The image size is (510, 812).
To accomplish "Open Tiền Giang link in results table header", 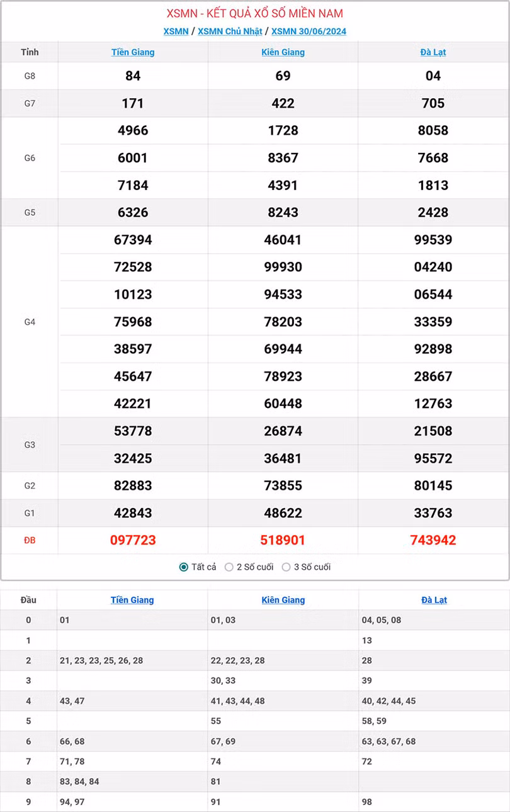I will click(133, 52).
